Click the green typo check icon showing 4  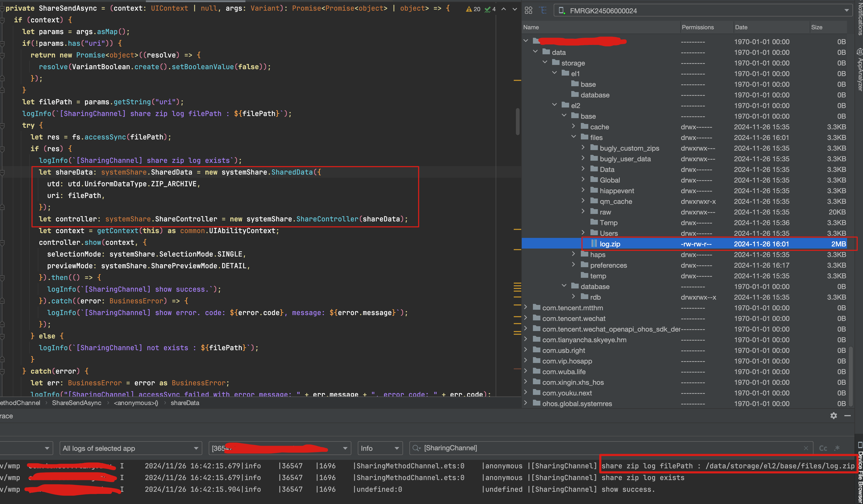click(490, 9)
